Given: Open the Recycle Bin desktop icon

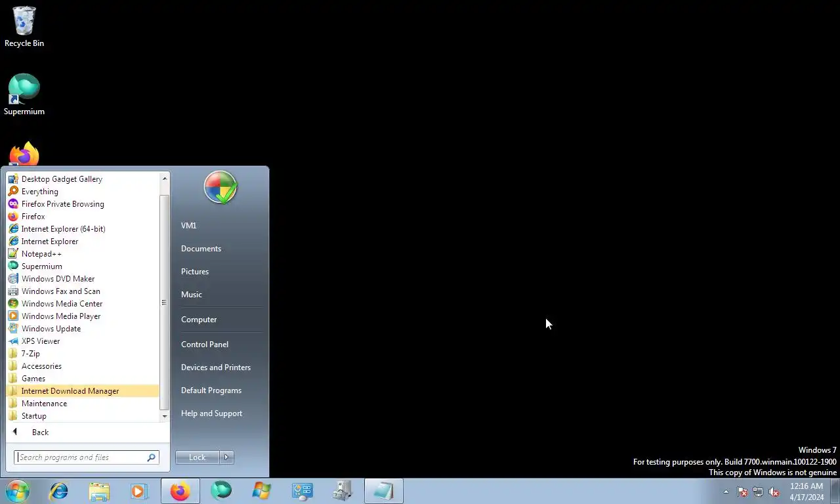Looking at the screenshot, I should point(24,27).
